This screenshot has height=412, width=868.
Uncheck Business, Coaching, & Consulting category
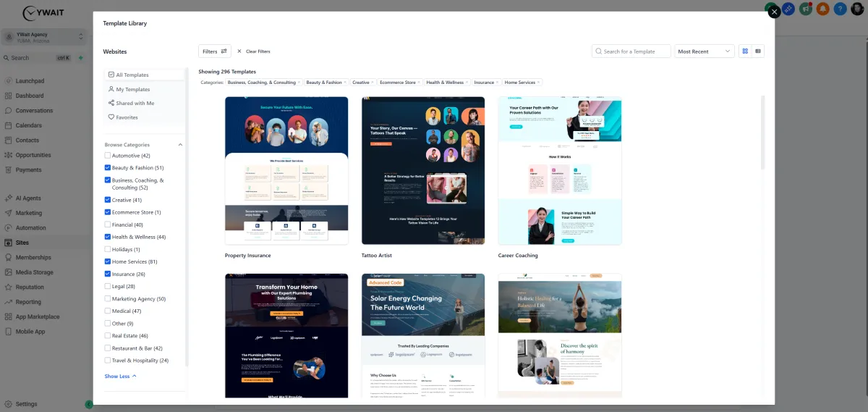click(x=108, y=180)
